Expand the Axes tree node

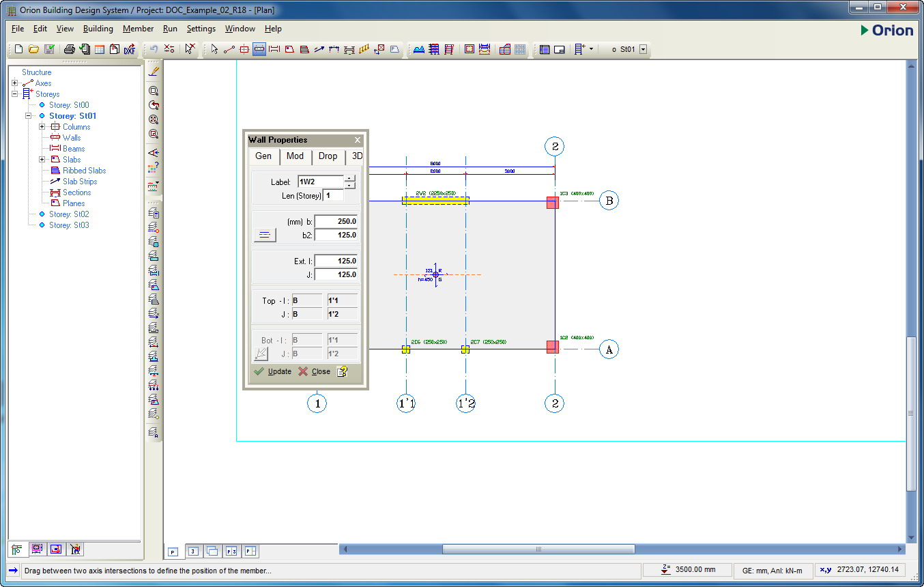coord(15,83)
